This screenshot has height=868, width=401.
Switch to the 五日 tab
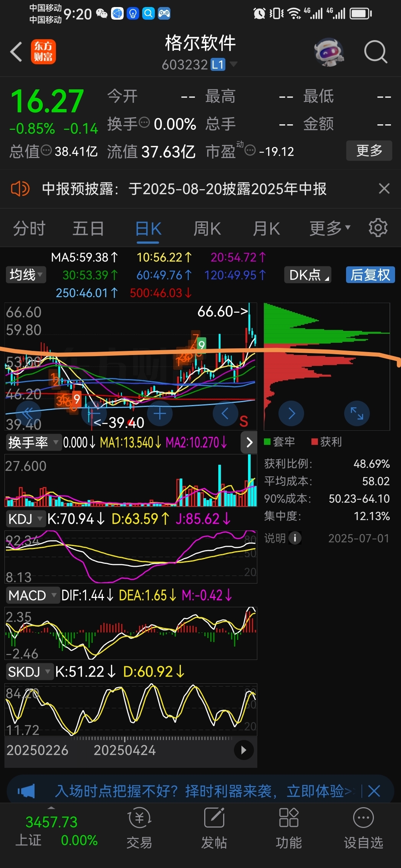88,228
